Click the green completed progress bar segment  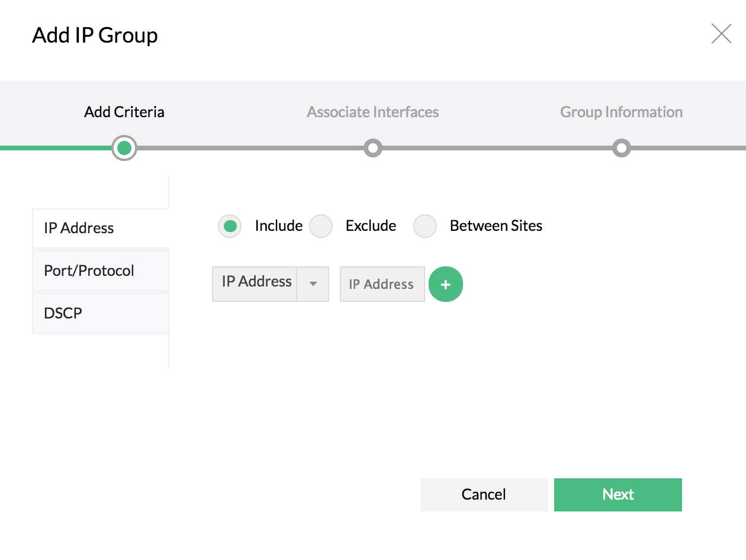pos(56,148)
